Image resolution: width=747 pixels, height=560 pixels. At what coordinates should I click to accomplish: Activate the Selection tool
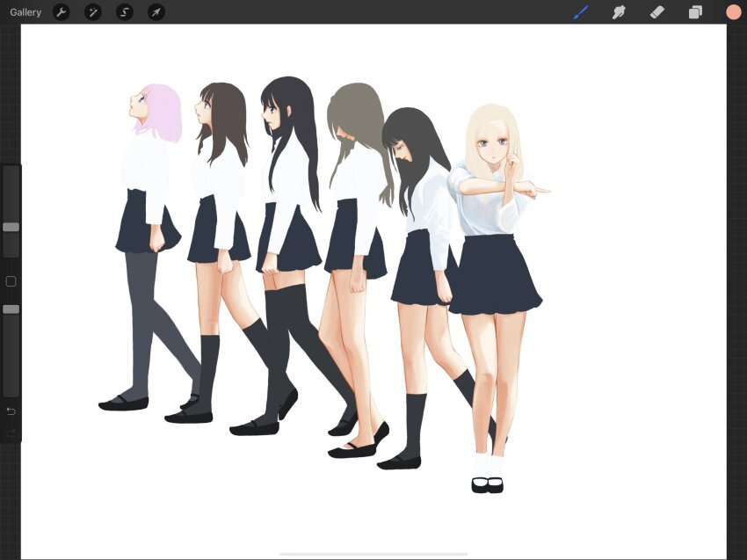click(x=124, y=12)
